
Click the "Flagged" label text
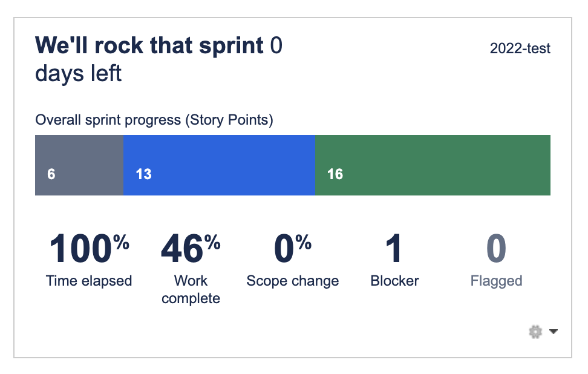(496, 281)
